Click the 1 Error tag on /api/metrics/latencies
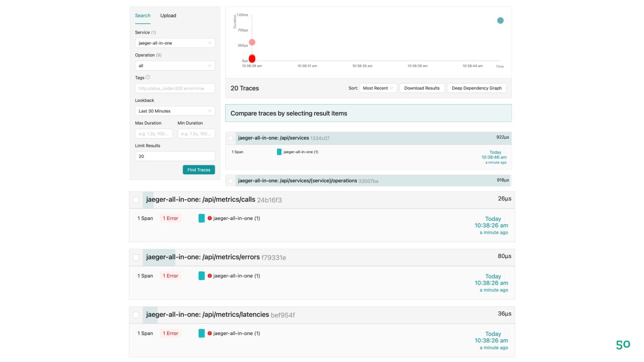 (x=170, y=333)
